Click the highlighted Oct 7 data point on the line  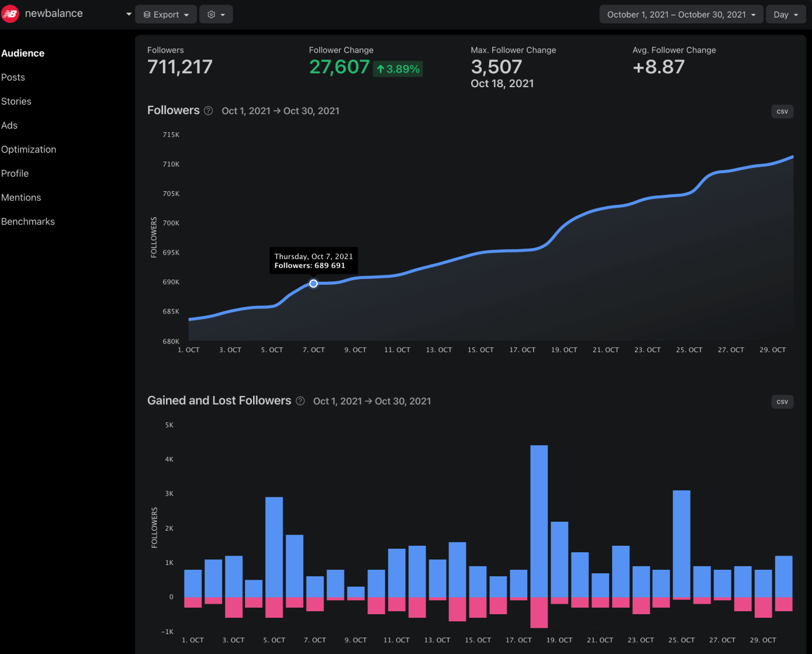(x=313, y=284)
